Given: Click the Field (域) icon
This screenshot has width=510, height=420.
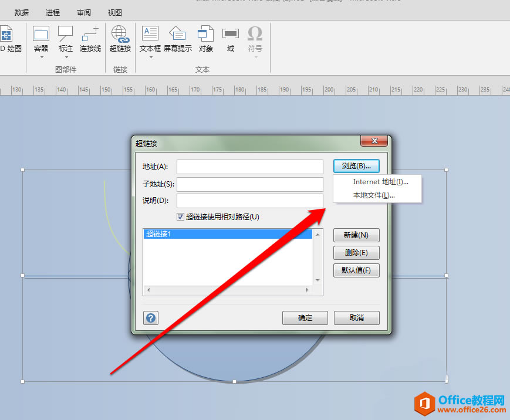Looking at the screenshot, I should tap(231, 34).
